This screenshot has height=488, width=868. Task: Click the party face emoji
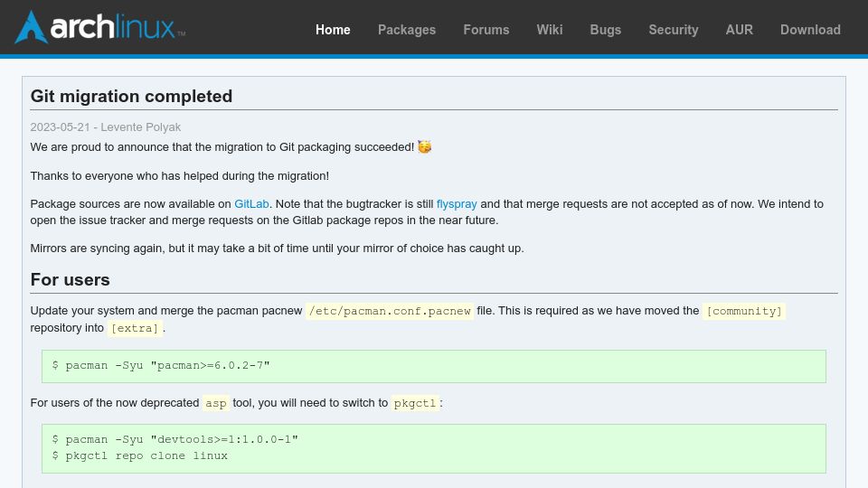pos(425,146)
